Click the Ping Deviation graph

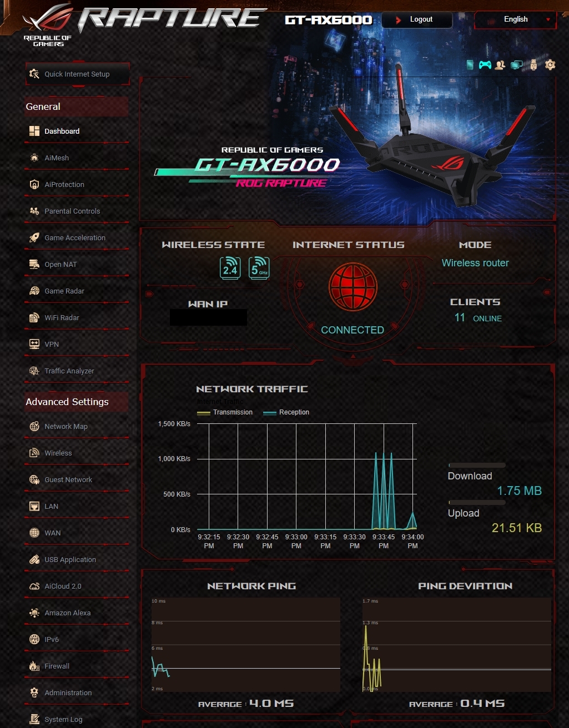[x=457, y=645]
